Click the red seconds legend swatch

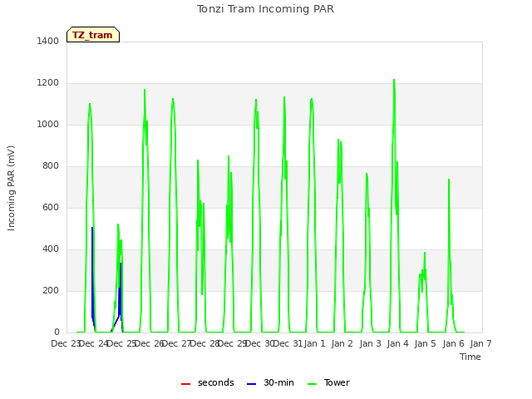click(x=186, y=384)
